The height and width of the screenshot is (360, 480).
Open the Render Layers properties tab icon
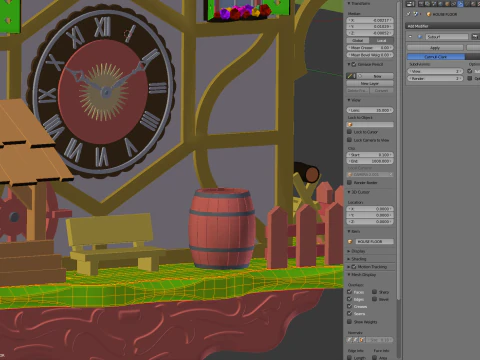428,4
